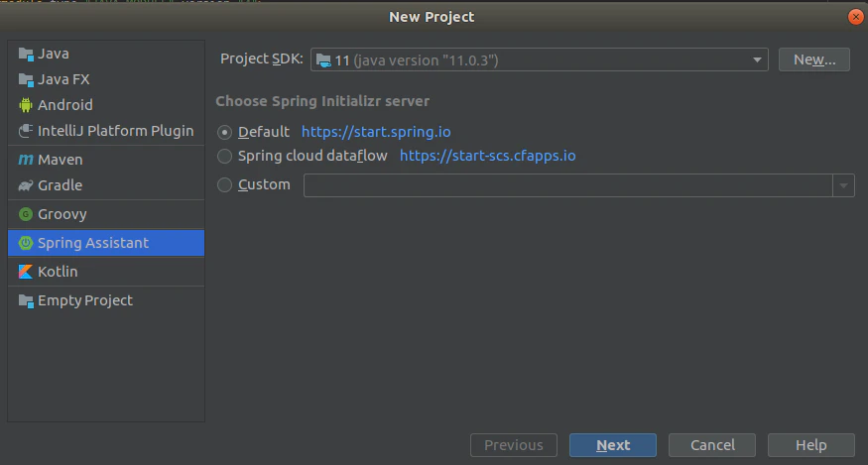Click the New... SDK button
Image resolution: width=868 pixels, height=465 pixels.
point(814,59)
